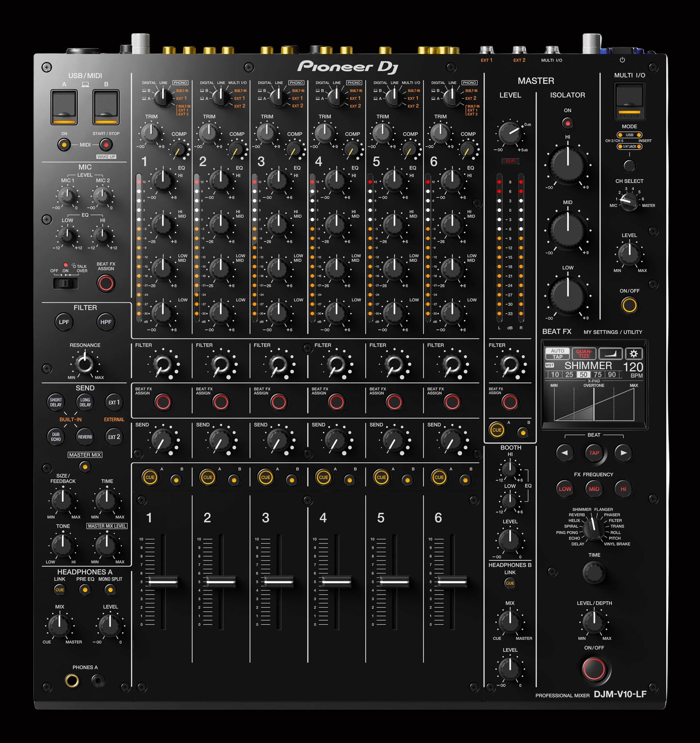Select EXT 1 external send button

pyautogui.click(x=114, y=402)
